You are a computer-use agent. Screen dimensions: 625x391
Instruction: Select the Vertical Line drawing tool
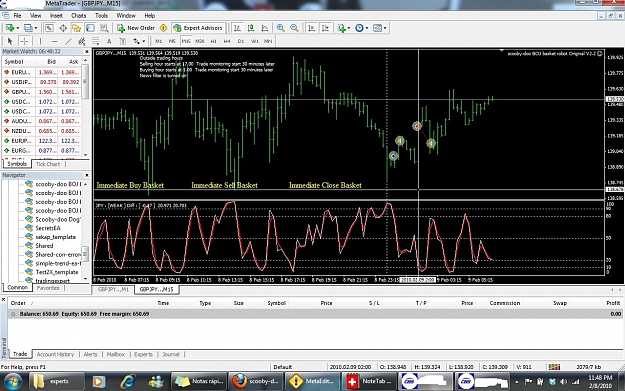(40, 41)
